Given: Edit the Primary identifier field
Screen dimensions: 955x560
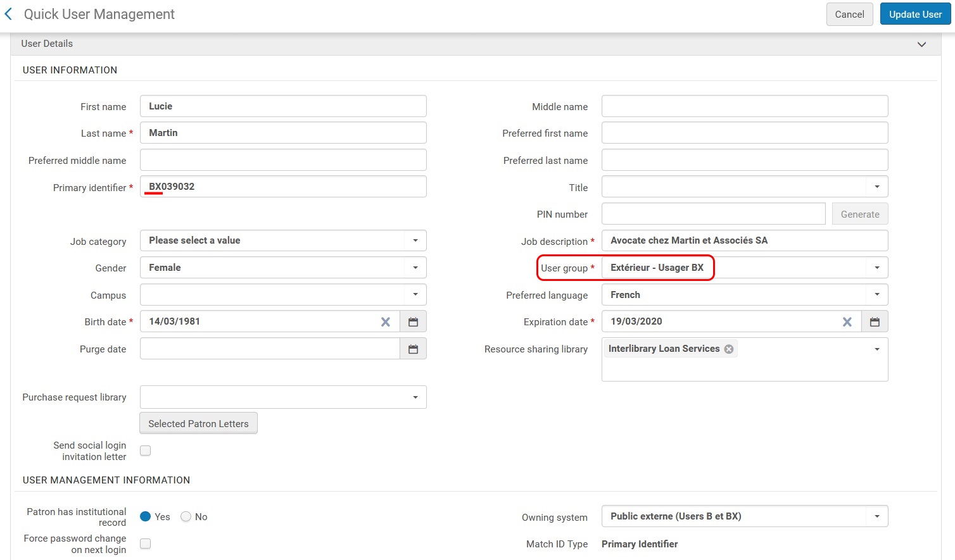Looking at the screenshot, I should click(283, 187).
